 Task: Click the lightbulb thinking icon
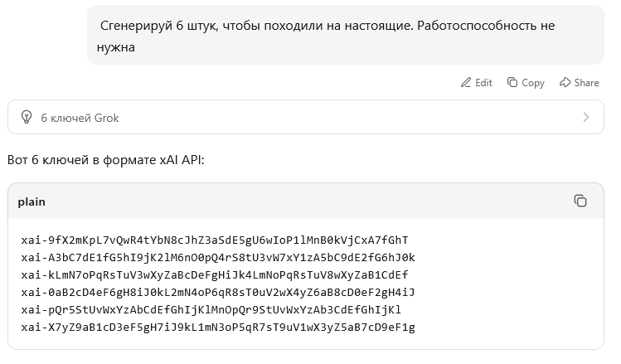pos(27,117)
